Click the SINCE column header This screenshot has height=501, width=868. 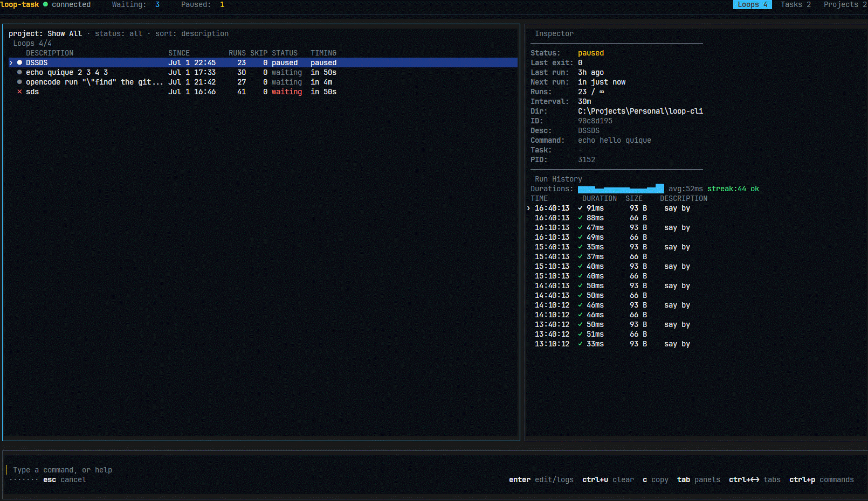tap(179, 53)
